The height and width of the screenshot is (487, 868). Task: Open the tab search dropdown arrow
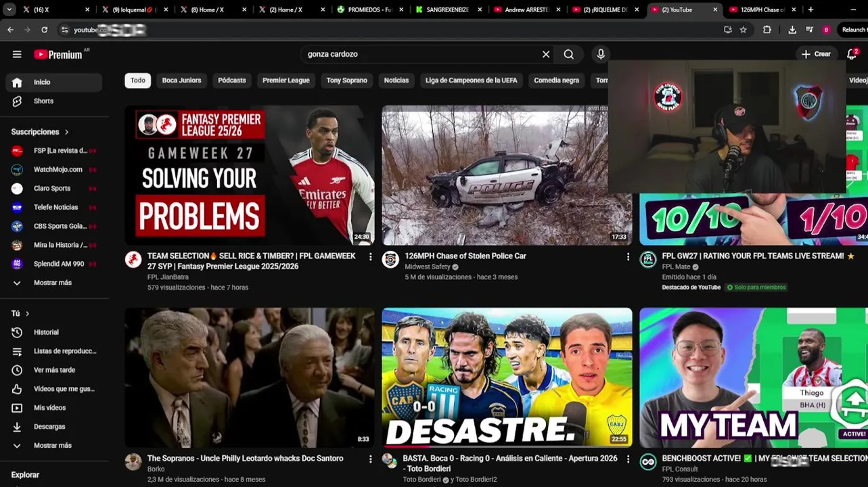[x=9, y=9]
